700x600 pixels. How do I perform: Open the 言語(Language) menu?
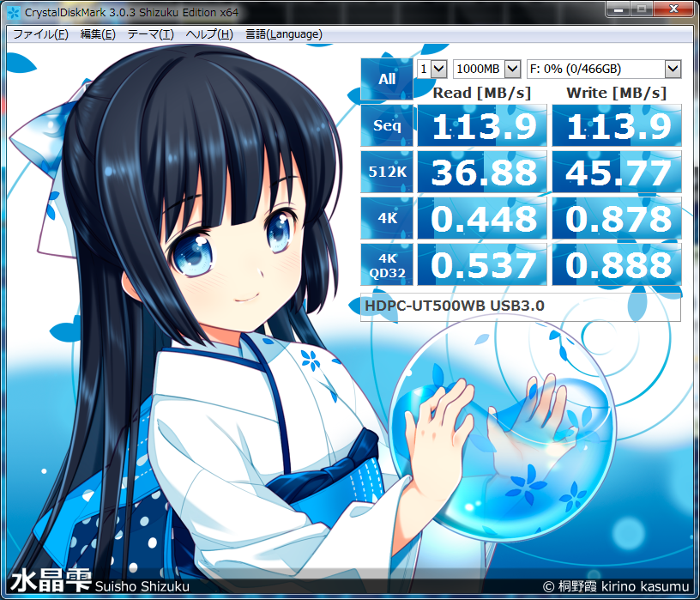click(284, 34)
